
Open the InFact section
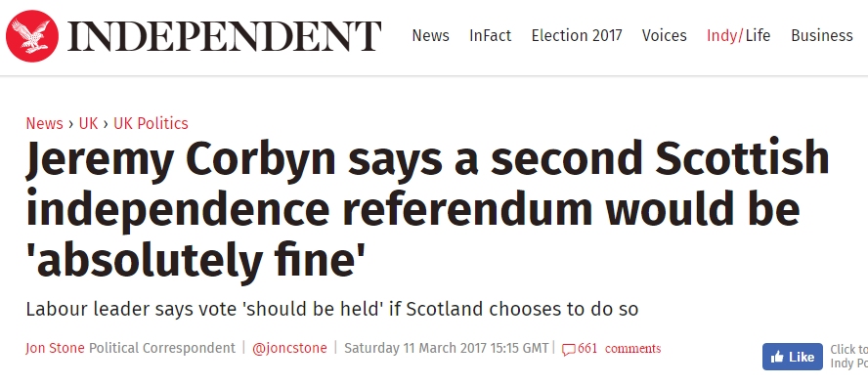[x=491, y=35]
